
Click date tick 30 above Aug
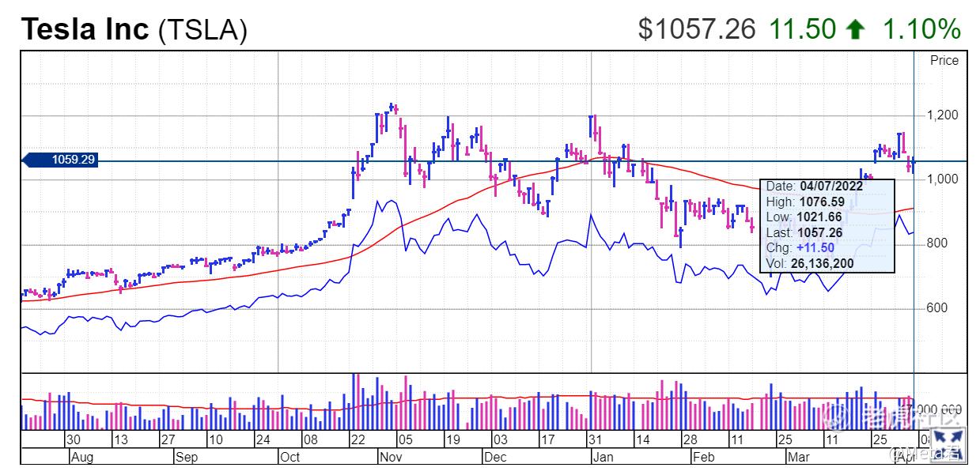(x=74, y=439)
